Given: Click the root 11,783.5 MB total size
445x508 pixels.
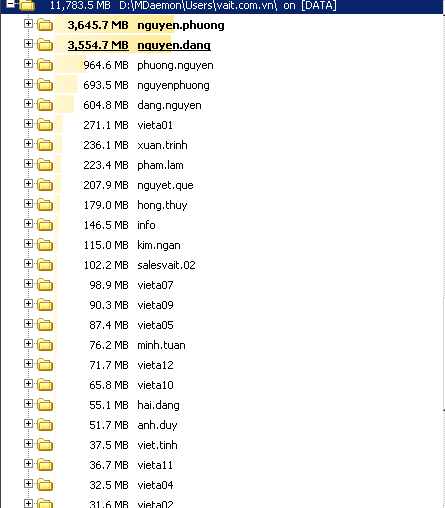Looking at the screenshot, I should [x=80, y=5].
